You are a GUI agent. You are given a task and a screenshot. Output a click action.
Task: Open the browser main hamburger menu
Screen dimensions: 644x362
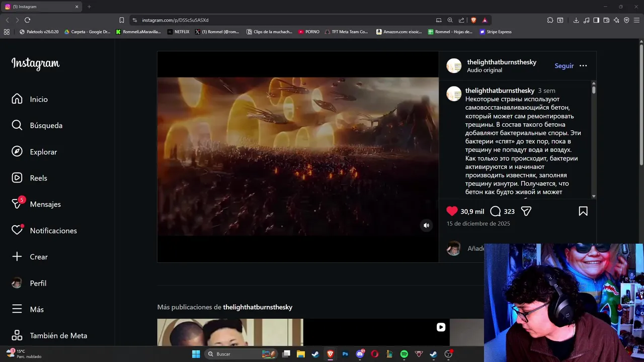click(x=637, y=20)
